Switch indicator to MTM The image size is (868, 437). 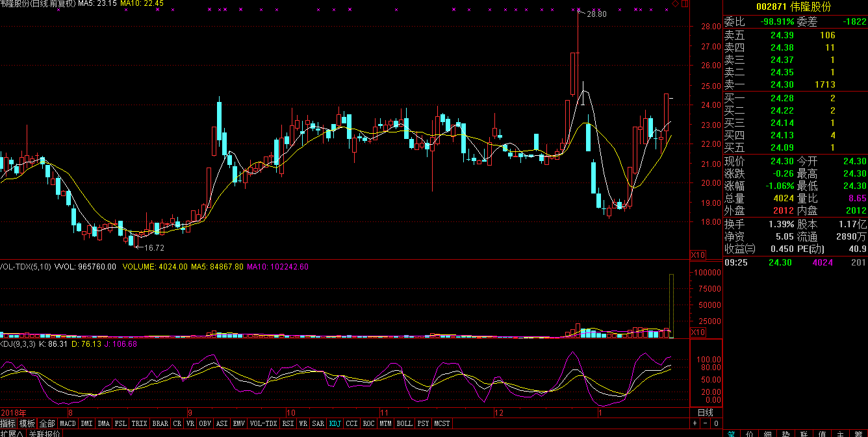[385, 423]
